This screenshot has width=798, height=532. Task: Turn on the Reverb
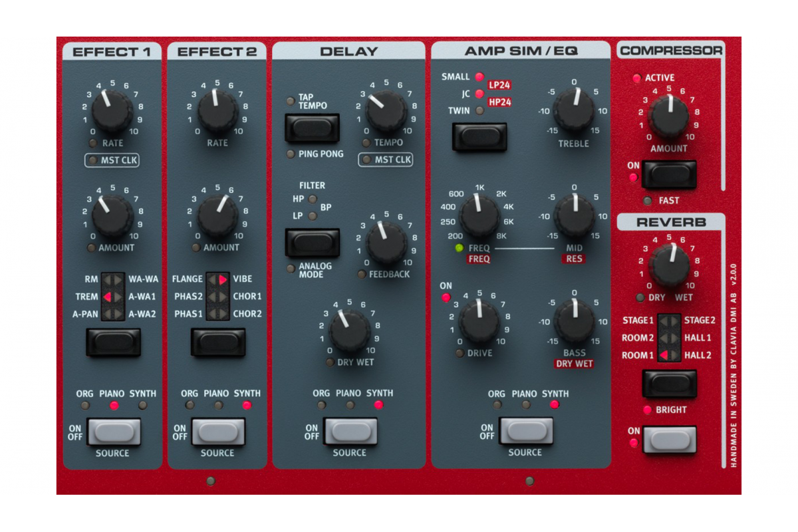point(668,439)
